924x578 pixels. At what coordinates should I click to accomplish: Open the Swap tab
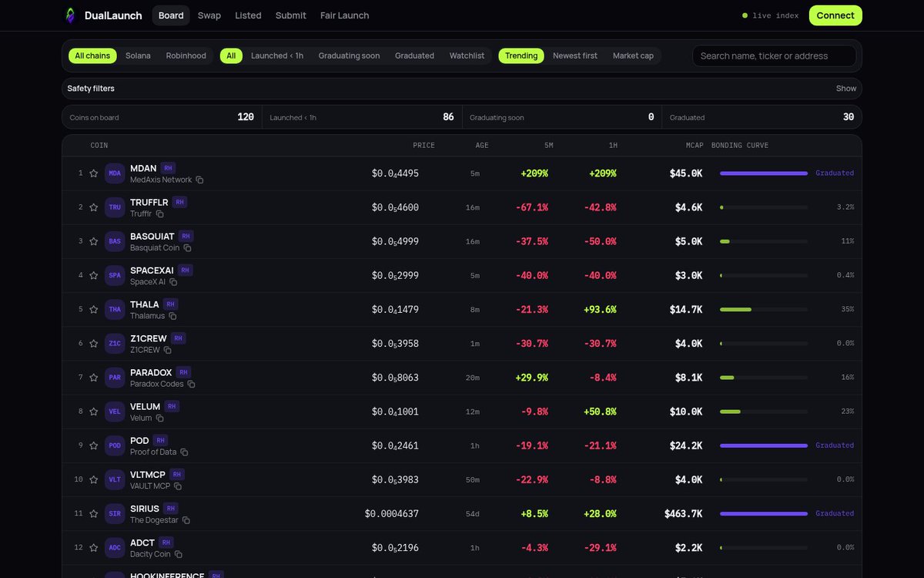(209, 15)
